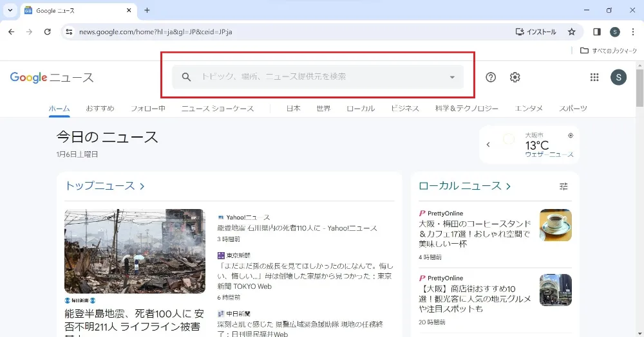Image resolution: width=644 pixels, height=337 pixels.
Task: Select the ホーム tab
Action: (59, 109)
